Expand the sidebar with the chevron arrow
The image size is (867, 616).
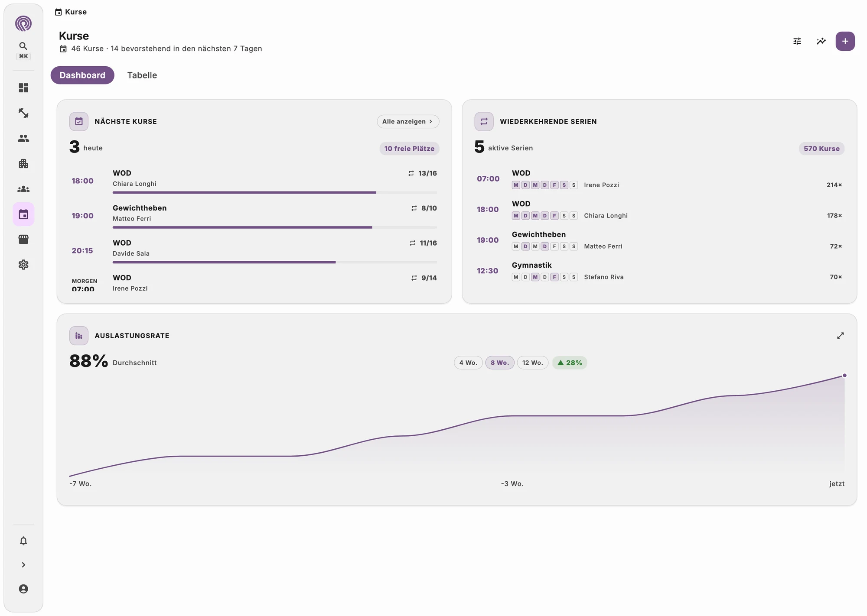point(23,565)
